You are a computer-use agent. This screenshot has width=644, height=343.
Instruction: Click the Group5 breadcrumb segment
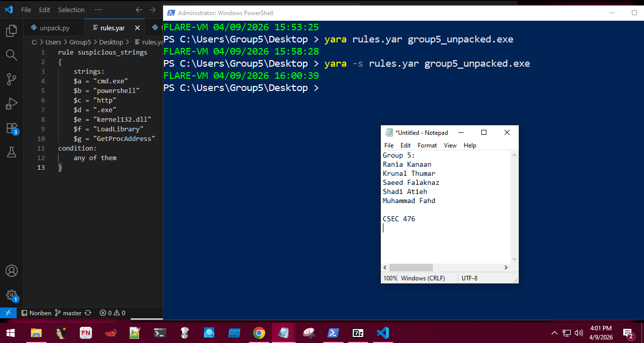tap(80, 42)
